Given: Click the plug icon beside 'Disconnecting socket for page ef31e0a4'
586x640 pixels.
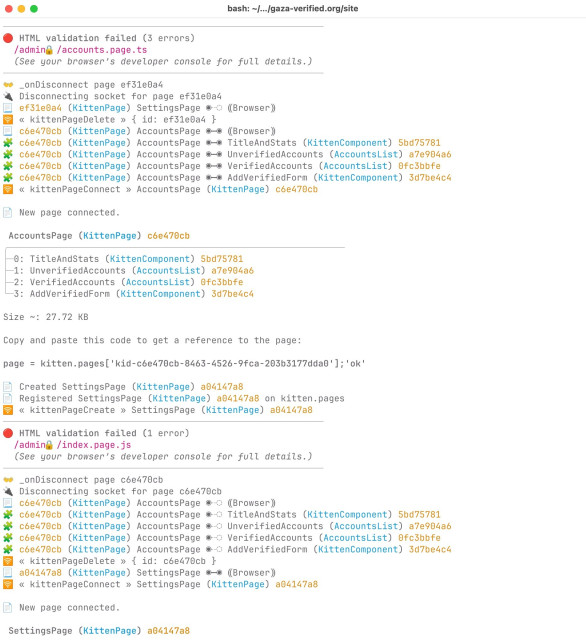Looking at the screenshot, I should coord(8,96).
